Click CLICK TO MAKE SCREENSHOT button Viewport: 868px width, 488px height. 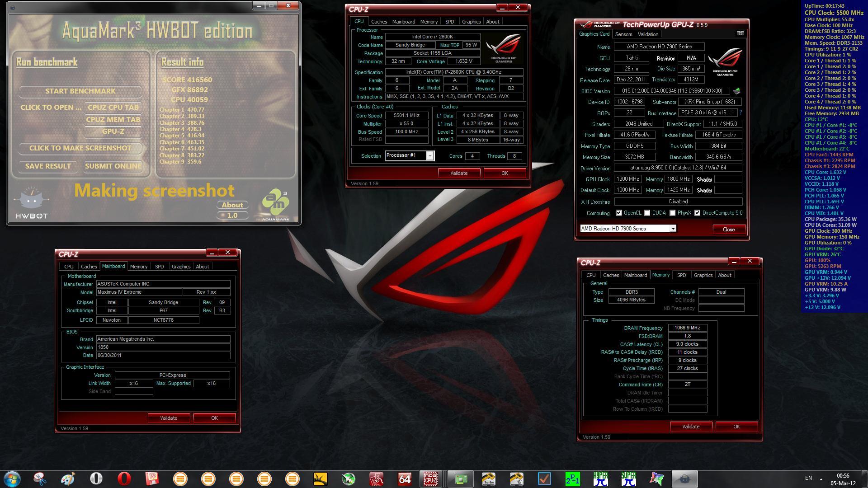coord(80,148)
